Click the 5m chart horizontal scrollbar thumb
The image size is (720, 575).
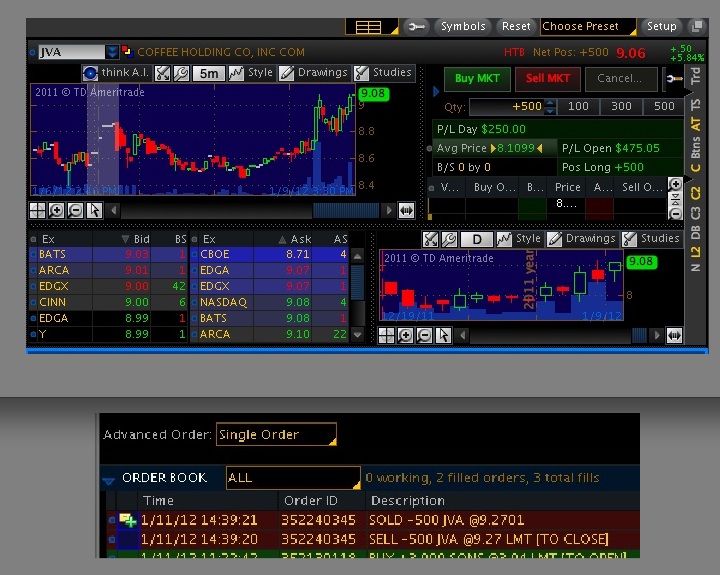tap(346, 210)
